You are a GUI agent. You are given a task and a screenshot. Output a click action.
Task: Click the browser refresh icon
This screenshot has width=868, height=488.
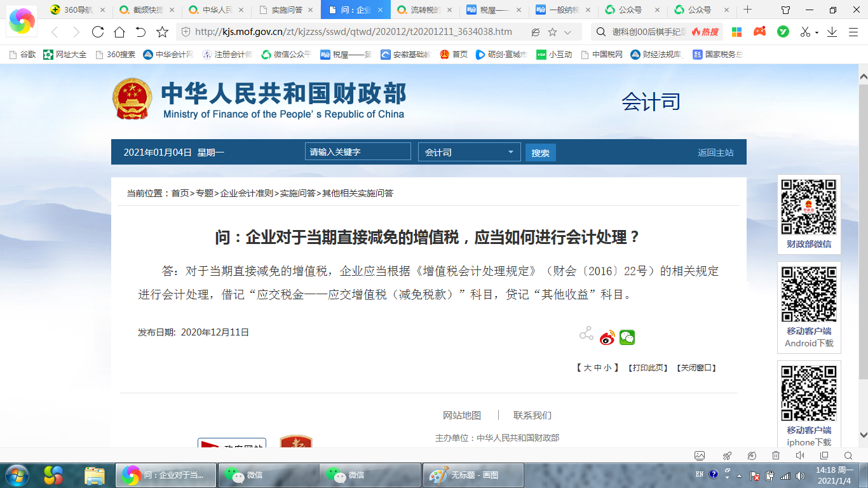[98, 32]
